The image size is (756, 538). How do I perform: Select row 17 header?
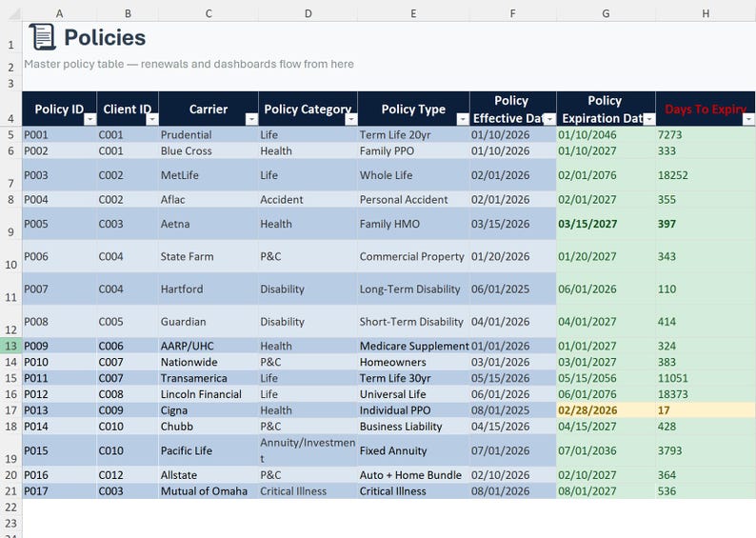tap(10, 410)
